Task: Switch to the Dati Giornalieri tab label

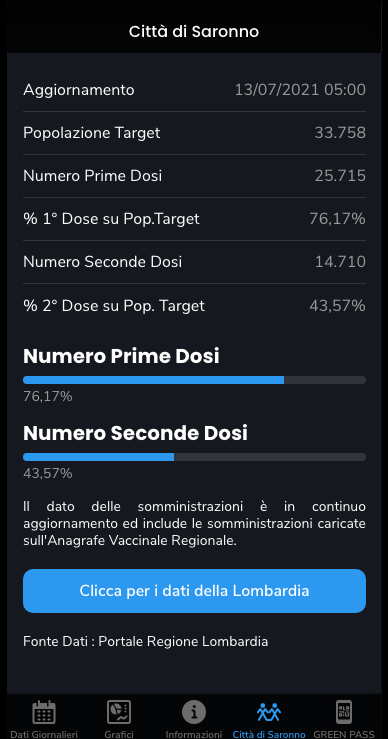Action: 44,734
